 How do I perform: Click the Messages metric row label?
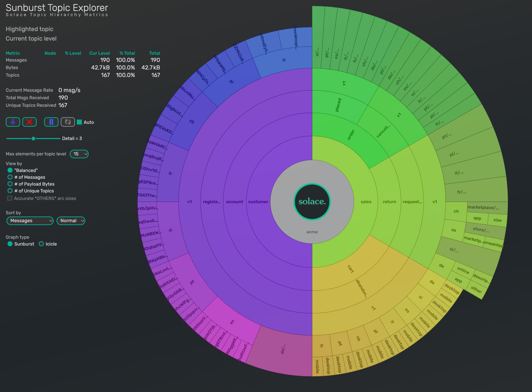16,60
